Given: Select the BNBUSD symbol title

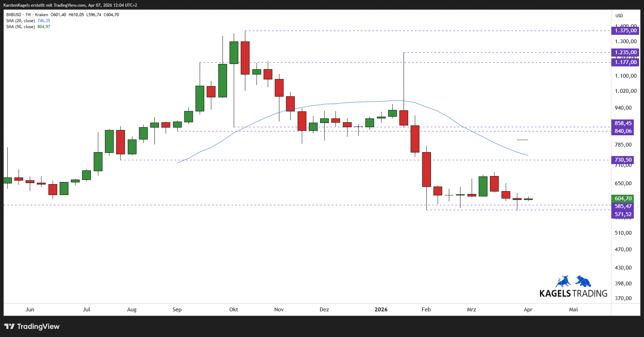Looking at the screenshot, I should (x=14, y=15).
